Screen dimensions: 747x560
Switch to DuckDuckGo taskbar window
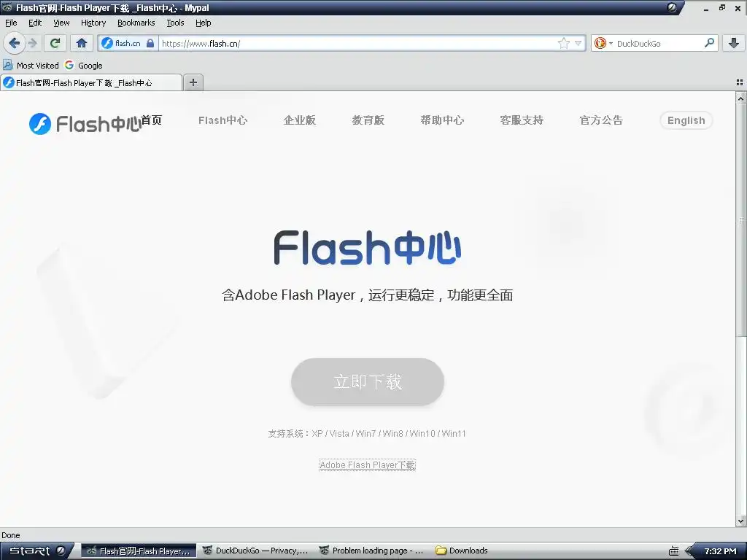[256, 551]
